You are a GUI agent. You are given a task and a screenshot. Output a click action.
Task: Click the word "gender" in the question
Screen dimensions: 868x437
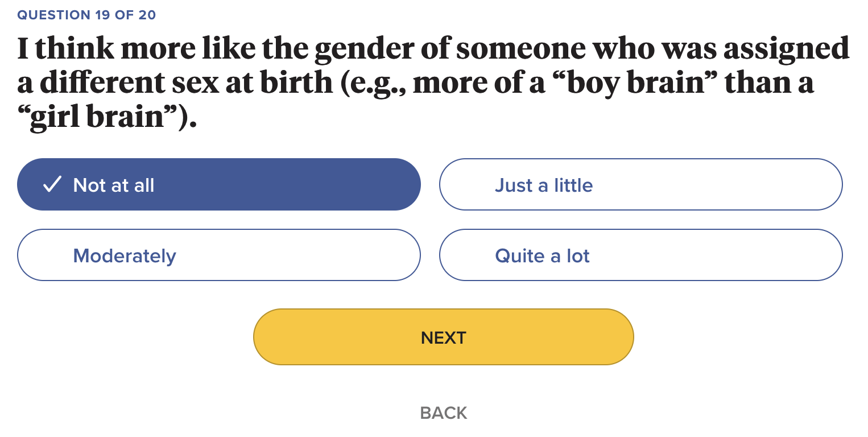(363, 49)
